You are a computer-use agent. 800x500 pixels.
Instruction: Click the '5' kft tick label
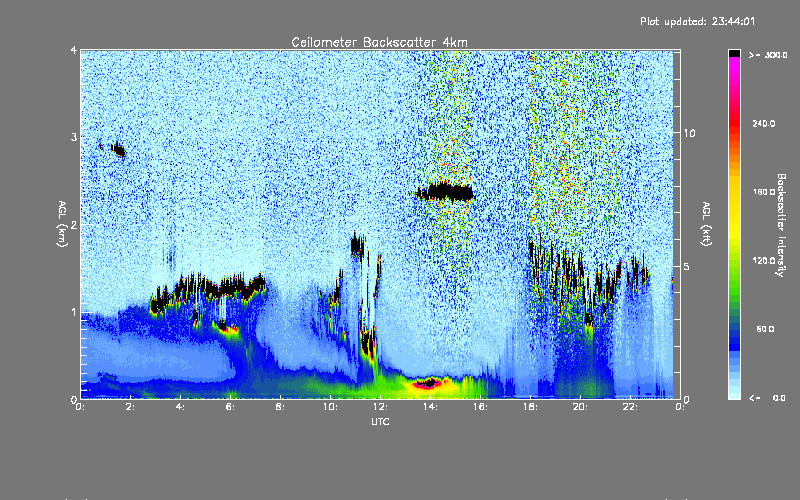tap(686, 266)
